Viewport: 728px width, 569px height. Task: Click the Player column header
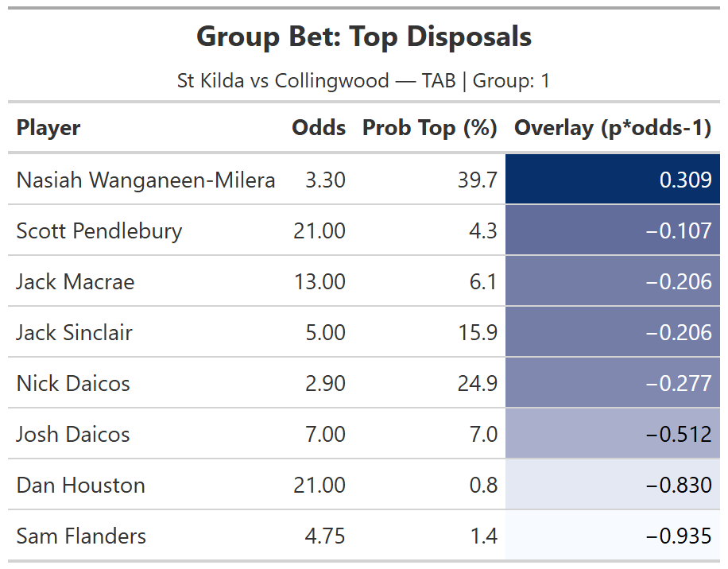tap(48, 128)
